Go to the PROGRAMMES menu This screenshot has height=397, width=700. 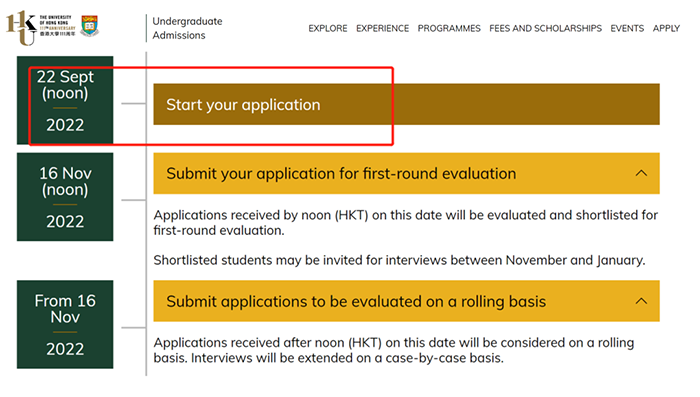tap(449, 28)
